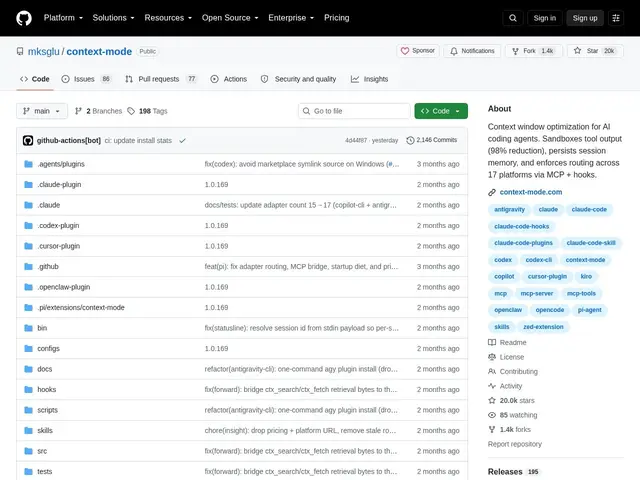Click the Report repository link
The image size is (640, 480).
click(x=515, y=444)
